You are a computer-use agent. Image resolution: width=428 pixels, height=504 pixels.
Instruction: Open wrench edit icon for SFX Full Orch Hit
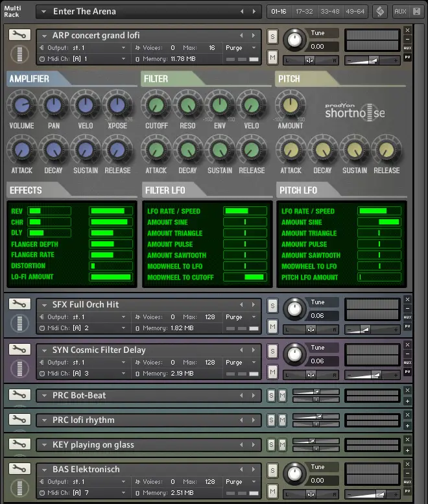(19, 304)
